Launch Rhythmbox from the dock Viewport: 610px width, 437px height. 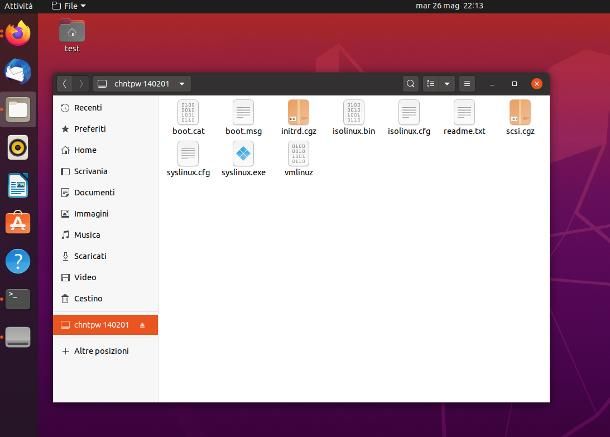pyautogui.click(x=18, y=147)
